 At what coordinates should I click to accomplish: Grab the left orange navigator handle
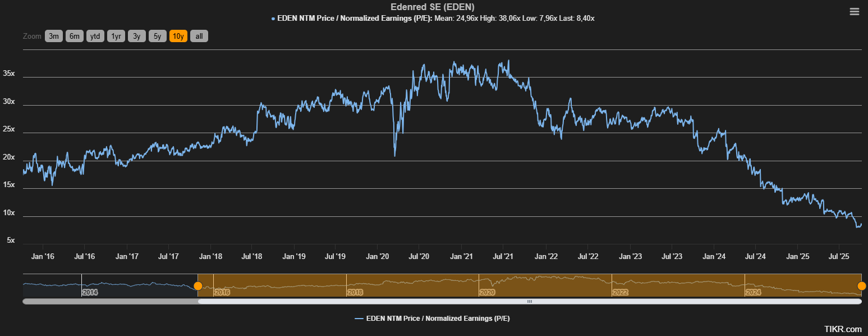click(198, 286)
